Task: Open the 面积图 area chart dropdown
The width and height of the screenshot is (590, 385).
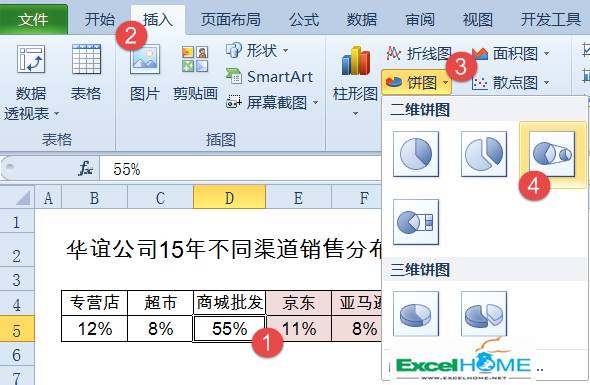Action: (510, 53)
